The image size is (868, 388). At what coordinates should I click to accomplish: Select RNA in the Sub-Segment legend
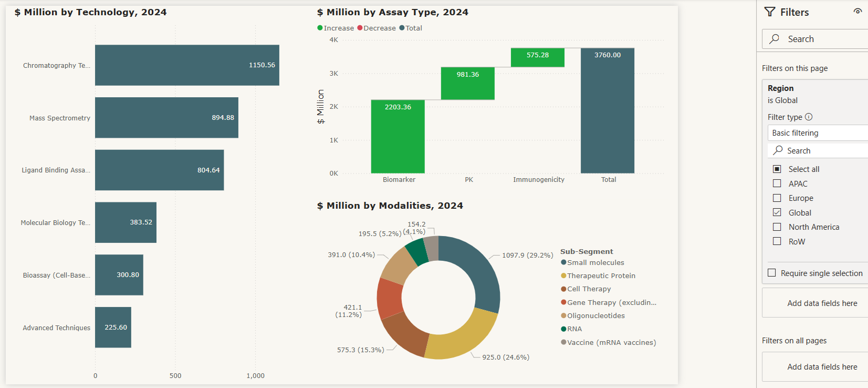[574, 329]
